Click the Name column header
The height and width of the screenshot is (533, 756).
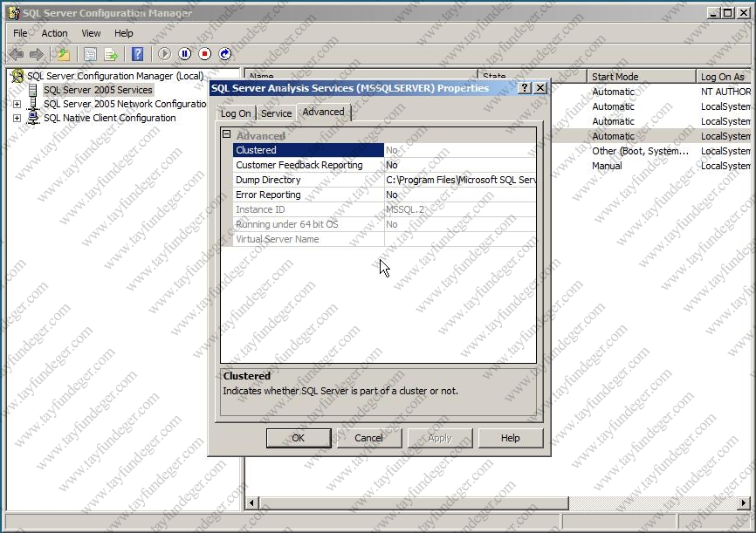coord(361,75)
